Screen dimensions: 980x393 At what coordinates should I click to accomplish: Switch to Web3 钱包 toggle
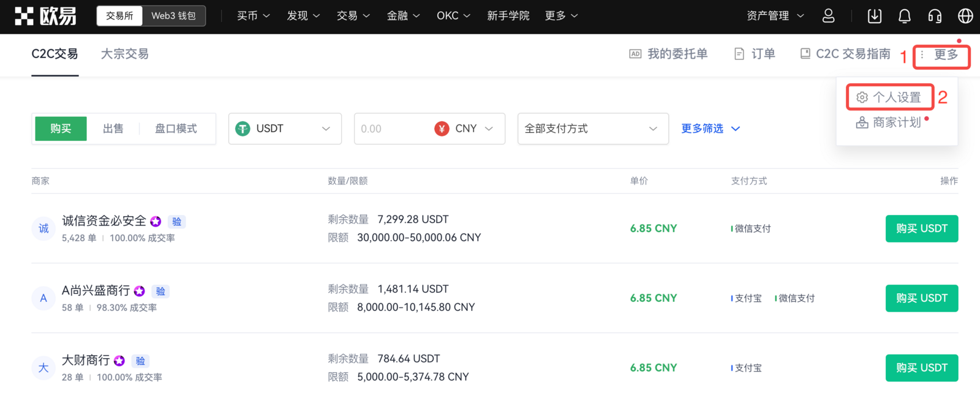(x=173, y=16)
